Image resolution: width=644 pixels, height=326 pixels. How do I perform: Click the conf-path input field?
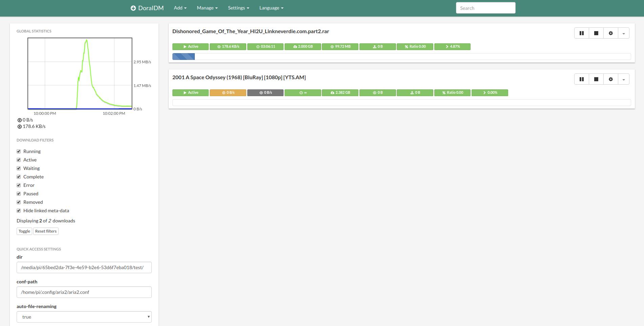click(x=84, y=292)
